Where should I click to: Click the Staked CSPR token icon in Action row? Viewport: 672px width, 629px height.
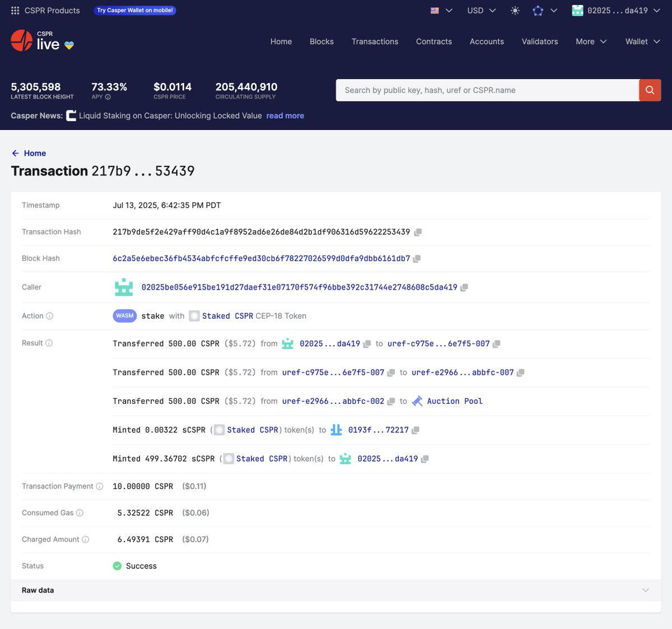[194, 316]
